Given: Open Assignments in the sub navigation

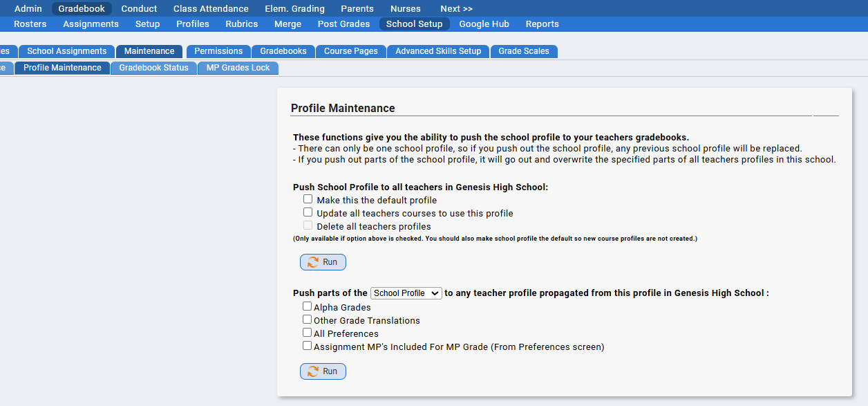Looking at the screenshot, I should coord(91,24).
